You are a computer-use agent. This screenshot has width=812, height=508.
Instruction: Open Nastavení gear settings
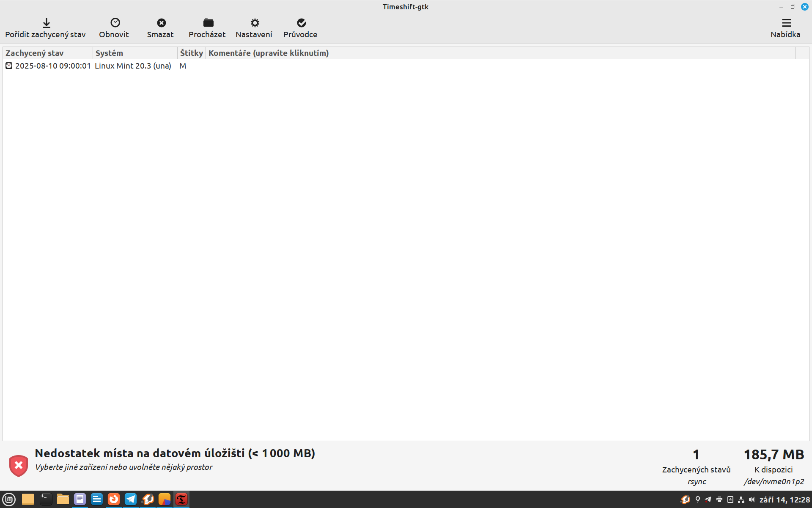254,23
